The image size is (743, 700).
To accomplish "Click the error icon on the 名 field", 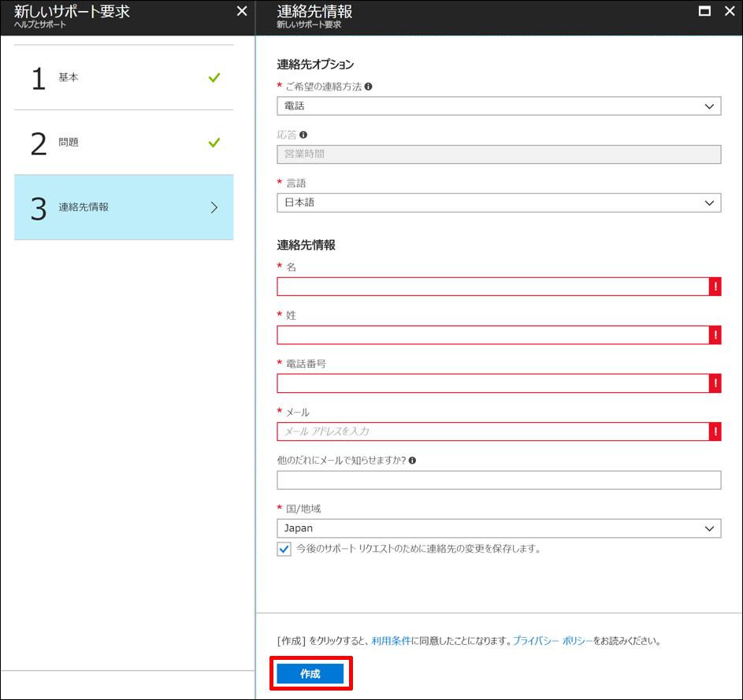I will 715,286.
